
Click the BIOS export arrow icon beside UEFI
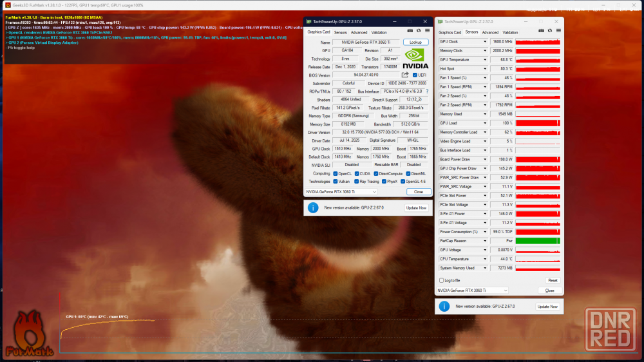(405, 75)
